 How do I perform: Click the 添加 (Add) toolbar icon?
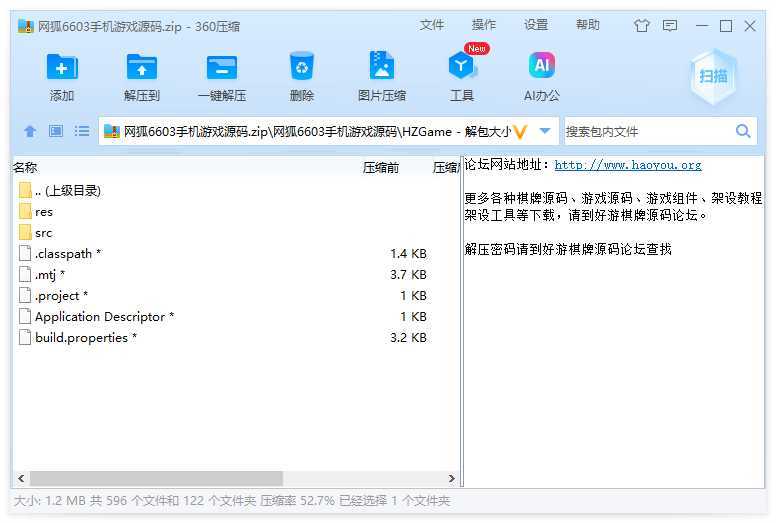(x=62, y=68)
